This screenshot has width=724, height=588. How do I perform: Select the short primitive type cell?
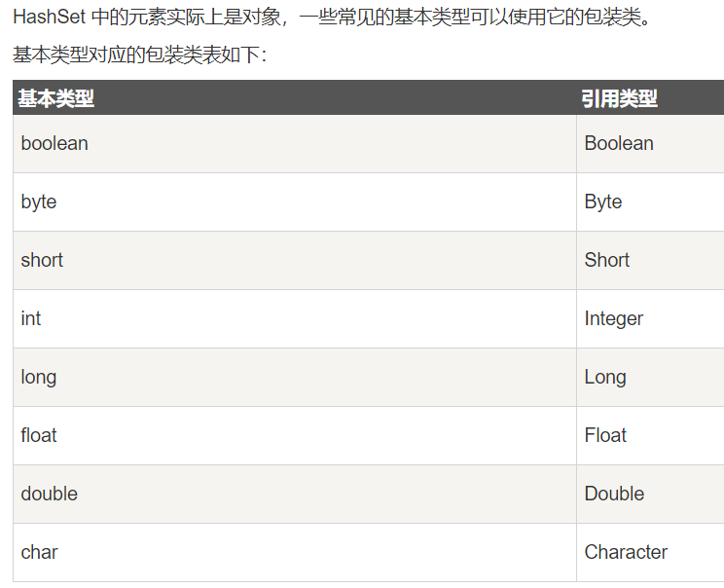pyautogui.click(x=295, y=261)
